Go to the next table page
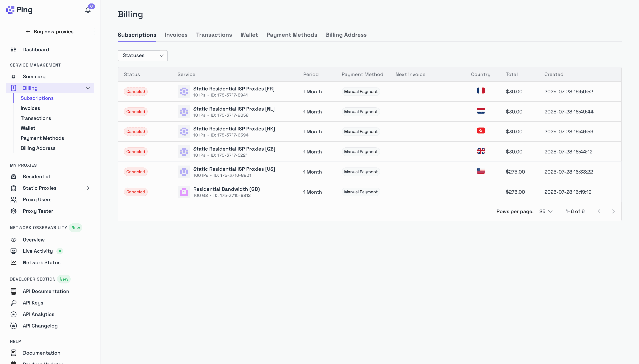The height and width of the screenshot is (364, 639). coord(613,211)
